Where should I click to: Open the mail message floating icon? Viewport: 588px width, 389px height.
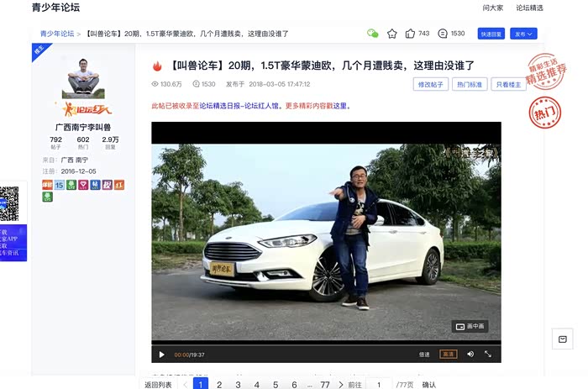(563, 339)
